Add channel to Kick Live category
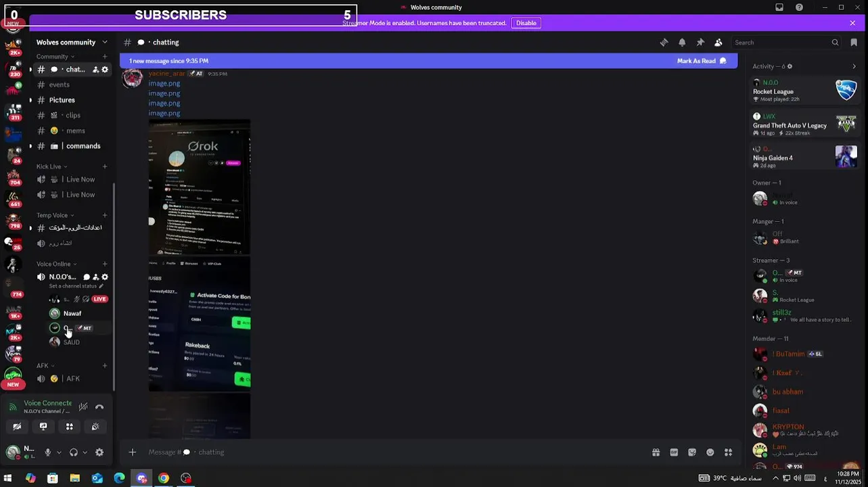This screenshot has height=487, width=868. [105, 166]
